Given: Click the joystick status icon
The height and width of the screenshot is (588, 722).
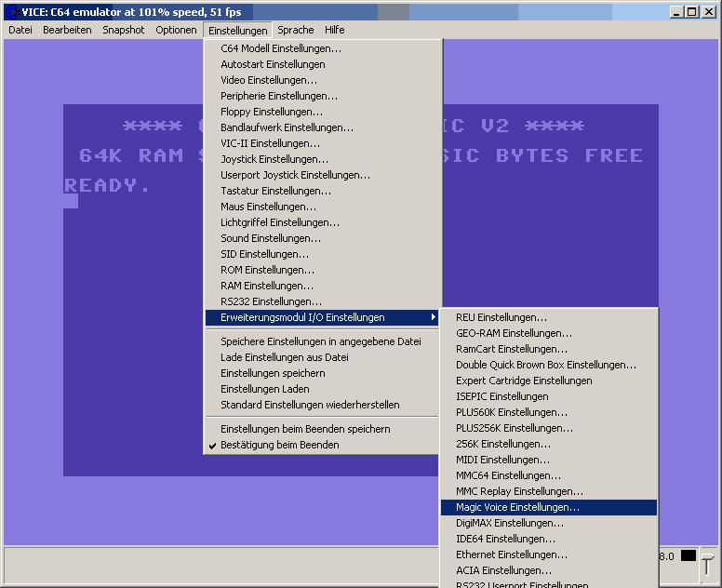Looking at the screenshot, I should (x=707, y=564).
